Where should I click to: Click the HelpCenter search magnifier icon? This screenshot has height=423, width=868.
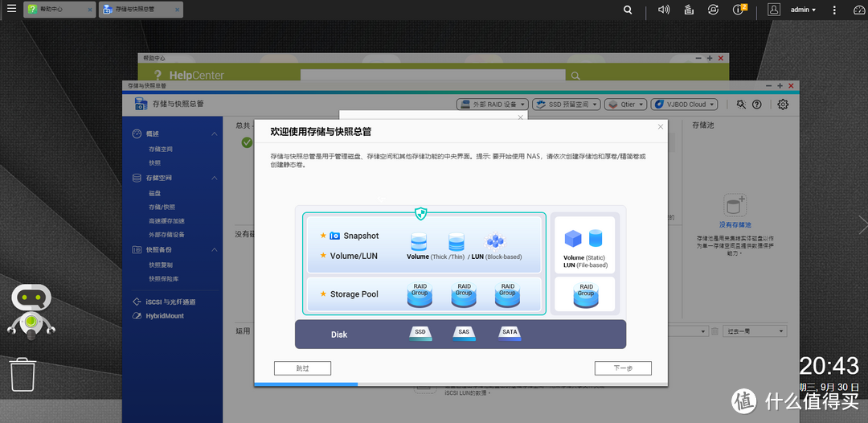(575, 76)
